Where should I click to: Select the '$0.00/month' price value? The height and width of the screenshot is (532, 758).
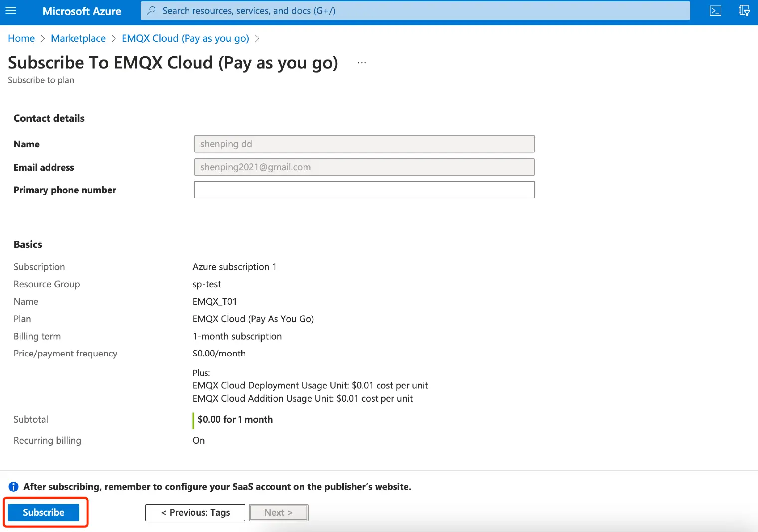pyautogui.click(x=219, y=354)
